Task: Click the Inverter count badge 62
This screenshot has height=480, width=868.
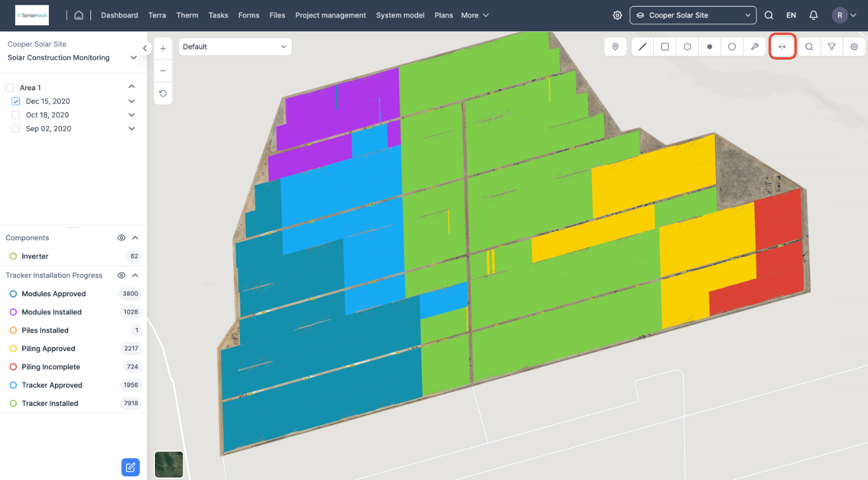Action: (134, 257)
